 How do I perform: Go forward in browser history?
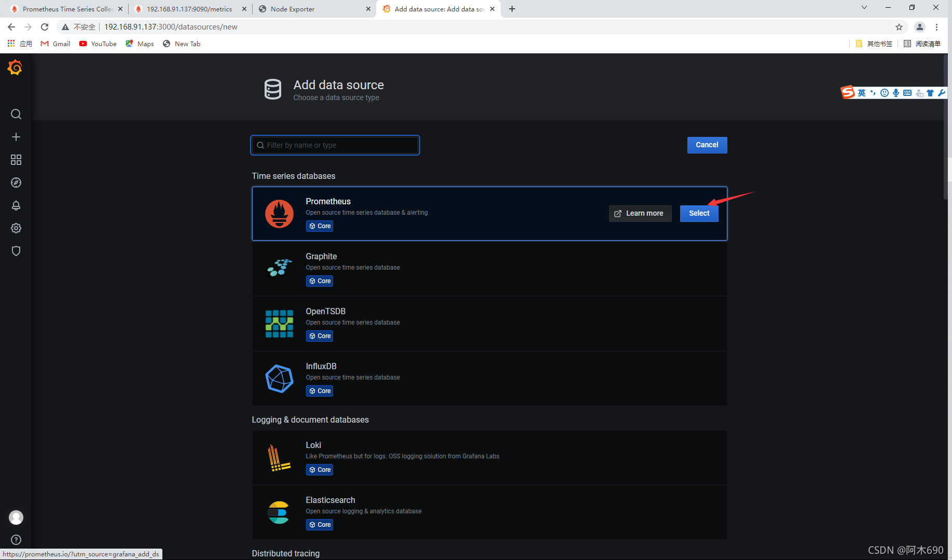(28, 27)
